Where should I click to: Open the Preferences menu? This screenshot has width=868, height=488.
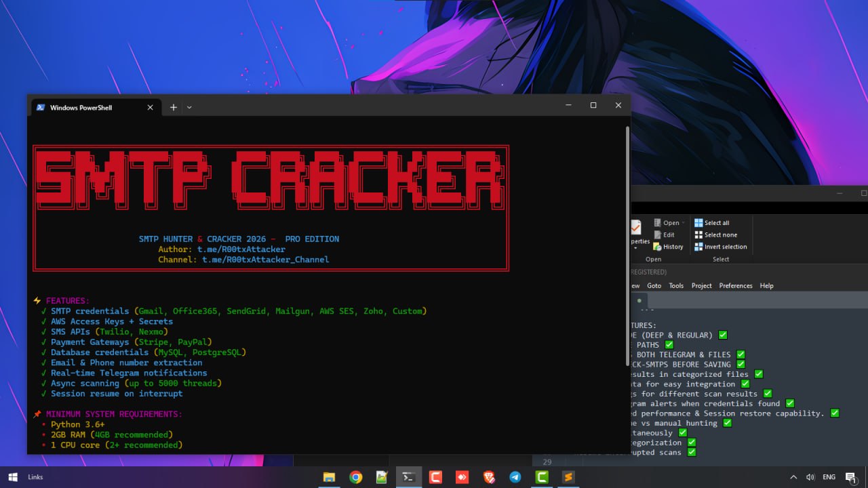(736, 286)
